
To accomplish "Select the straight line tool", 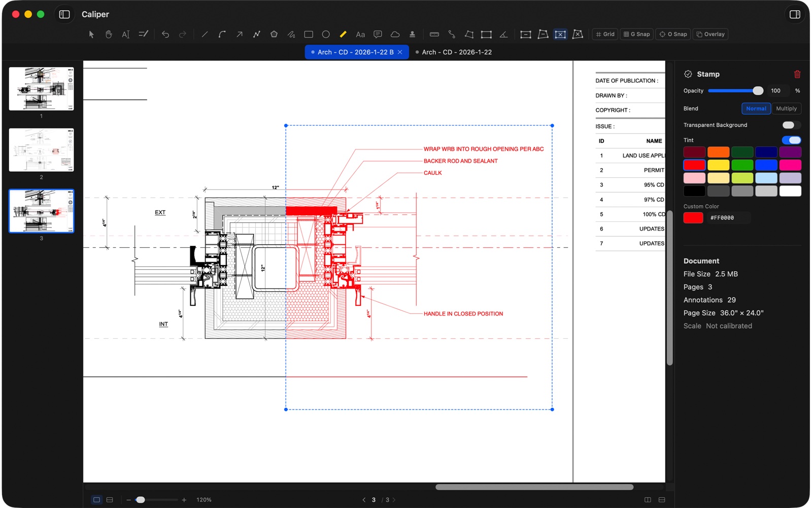I will (205, 35).
